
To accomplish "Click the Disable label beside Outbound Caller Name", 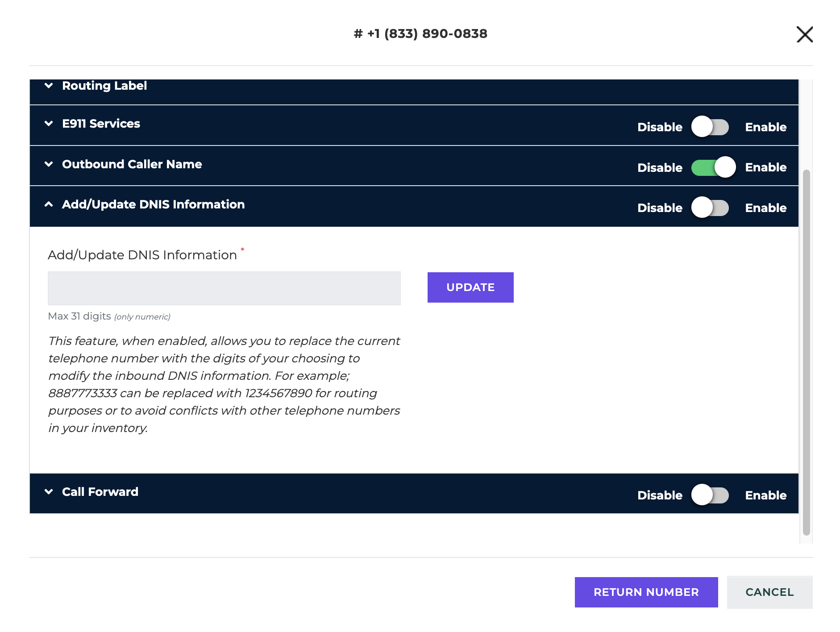I will 660,168.
